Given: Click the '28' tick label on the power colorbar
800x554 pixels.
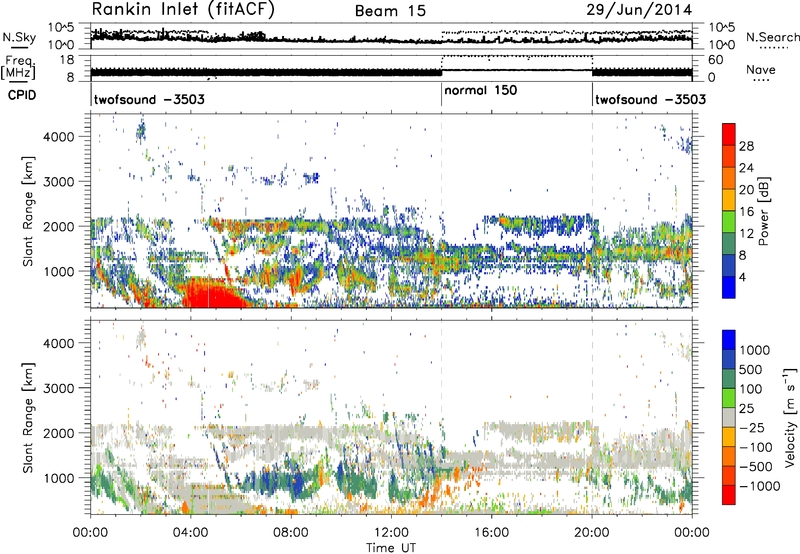Looking at the screenshot, I should [746, 146].
